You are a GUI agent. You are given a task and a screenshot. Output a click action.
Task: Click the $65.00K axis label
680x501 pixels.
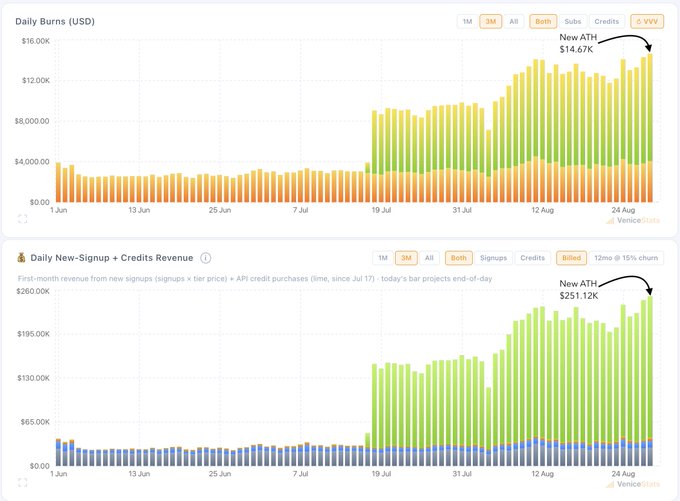(x=35, y=422)
